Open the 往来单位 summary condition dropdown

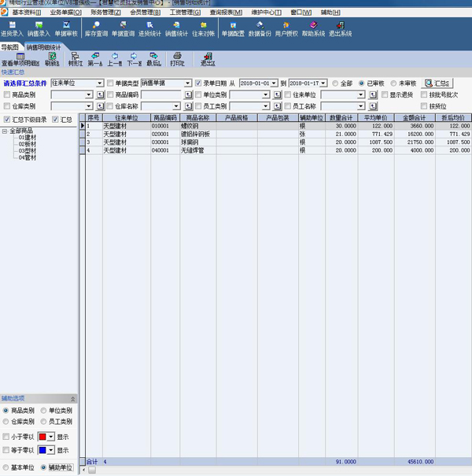point(100,83)
